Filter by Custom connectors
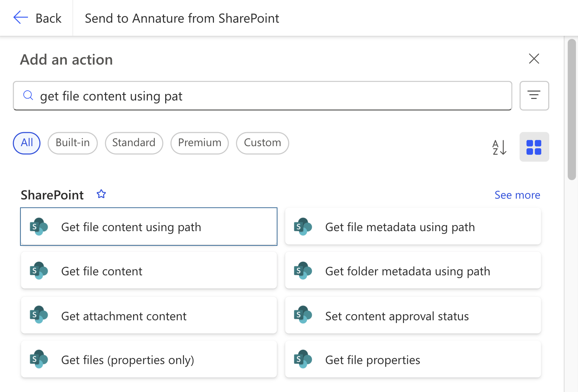Screen dimensions: 578x392 tap(262, 143)
